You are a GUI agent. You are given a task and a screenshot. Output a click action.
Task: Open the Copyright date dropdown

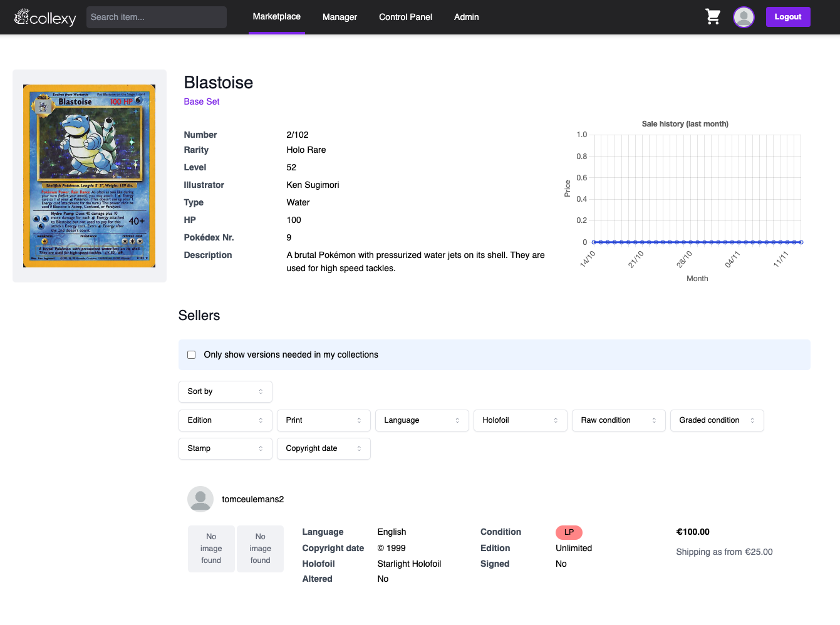(x=324, y=448)
